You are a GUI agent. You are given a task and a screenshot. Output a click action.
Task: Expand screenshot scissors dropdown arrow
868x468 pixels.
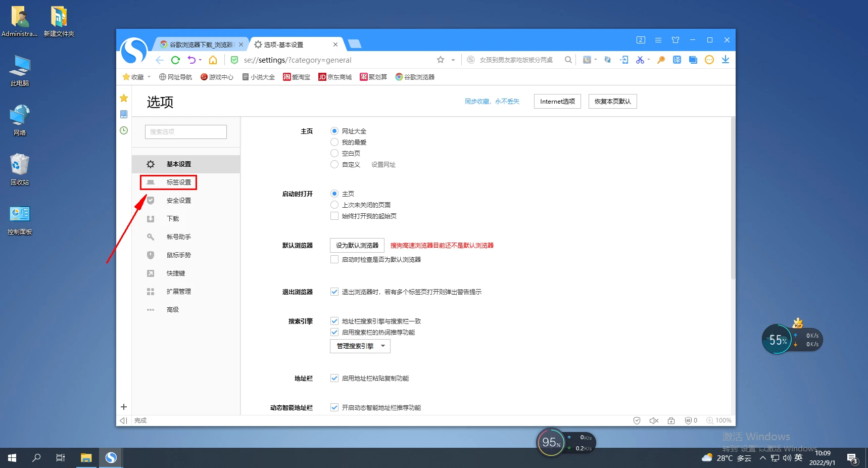point(649,60)
